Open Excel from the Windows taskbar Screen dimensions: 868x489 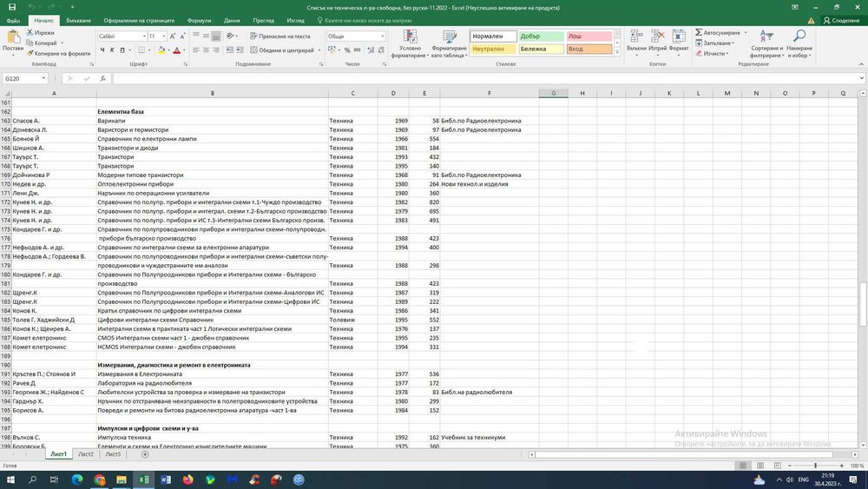[x=143, y=479]
